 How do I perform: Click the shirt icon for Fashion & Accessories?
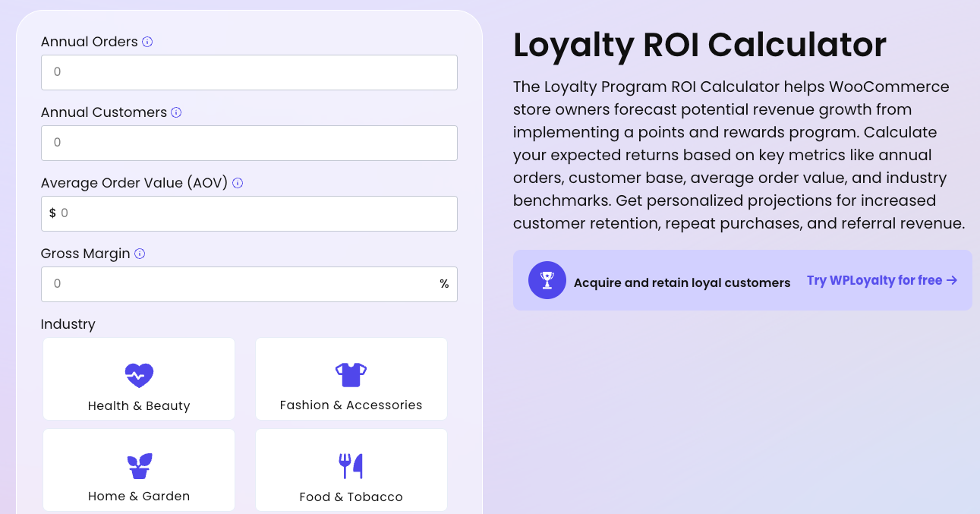[351, 374]
